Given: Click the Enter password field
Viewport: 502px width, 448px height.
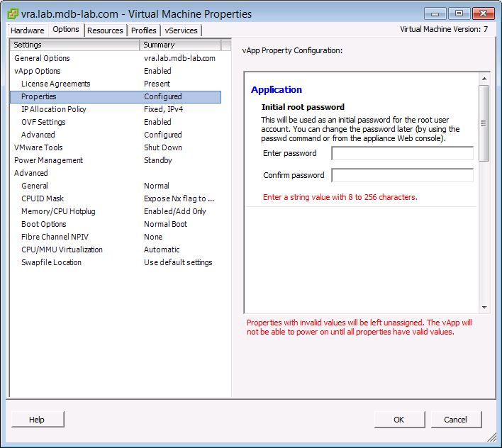Looking at the screenshot, I should [402, 154].
